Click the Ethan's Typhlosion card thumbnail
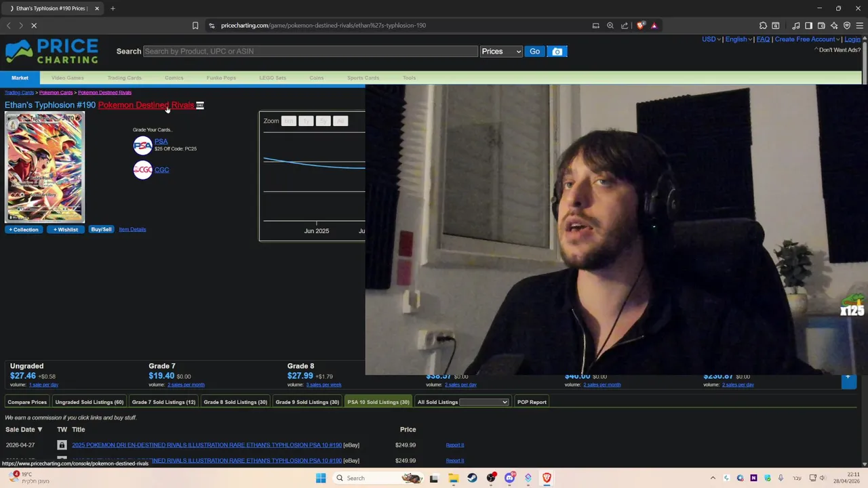The width and height of the screenshot is (868, 488). coord(45,168)
